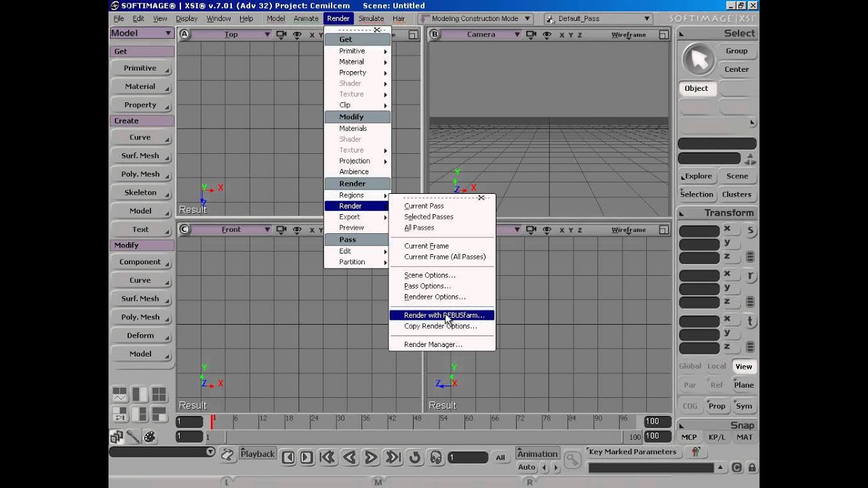
Task: Expand Primitive submenu in Render menu
Action: point(357,51)
